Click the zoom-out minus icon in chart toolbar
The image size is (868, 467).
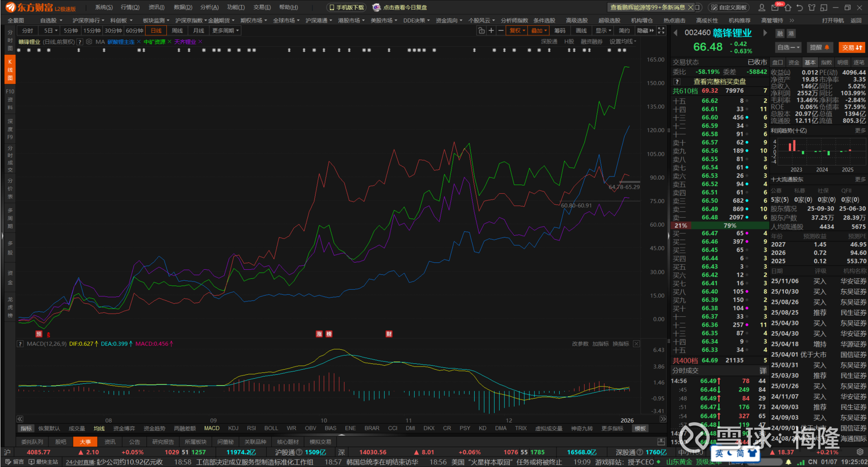[x=501, y=30]
